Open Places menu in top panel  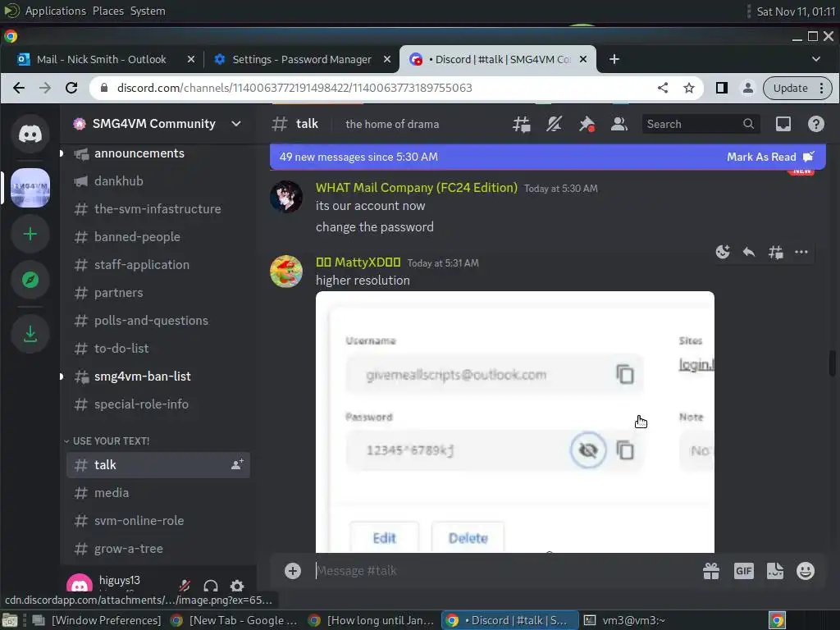tap(107, 11)
